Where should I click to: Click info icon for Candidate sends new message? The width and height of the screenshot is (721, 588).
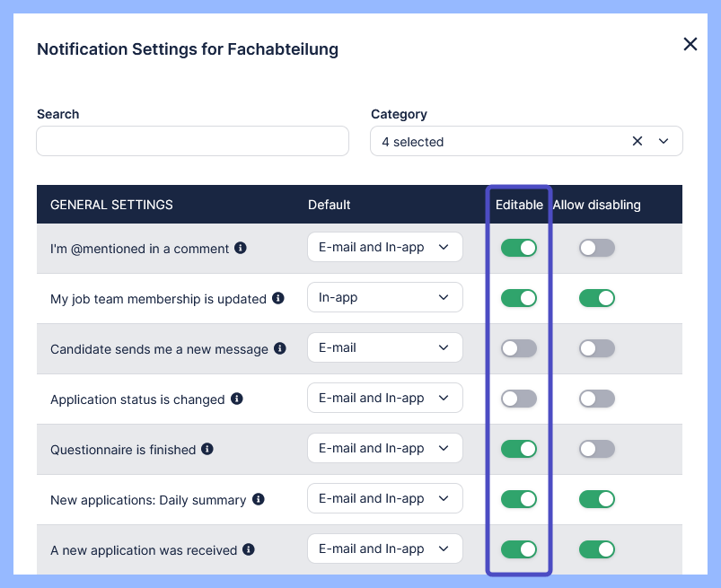(x=280, y=348)
